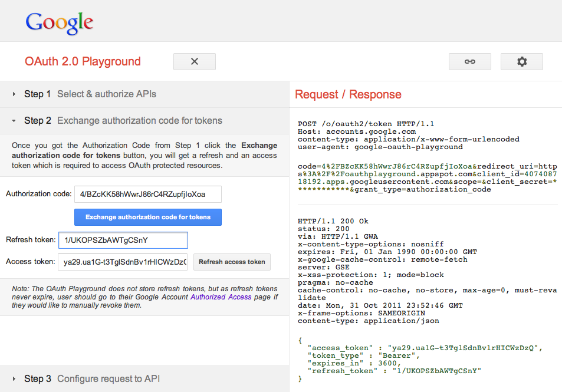Click the Refresh token label
The width and height of the screenshot is (562, 392).
31,240
